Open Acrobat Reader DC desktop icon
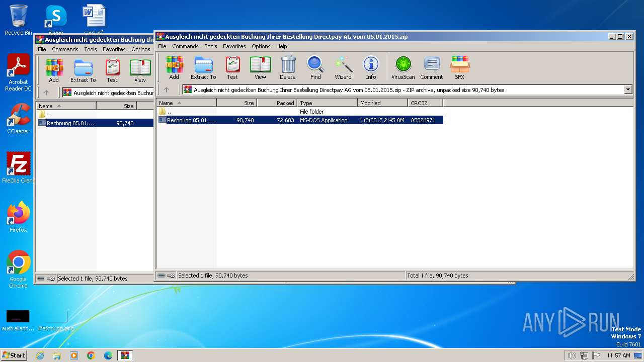This screenshot has width=644, height=362. click(x=18, y=72)
